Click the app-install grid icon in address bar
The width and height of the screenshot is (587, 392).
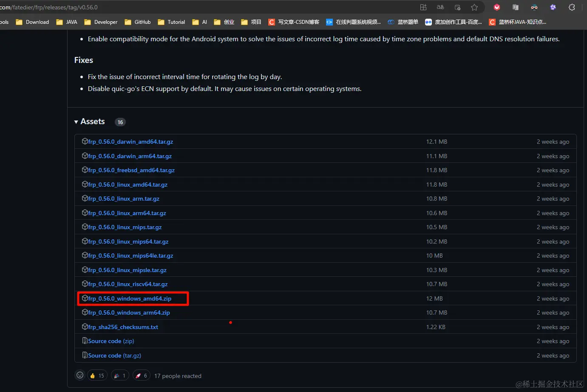[423, 7]
